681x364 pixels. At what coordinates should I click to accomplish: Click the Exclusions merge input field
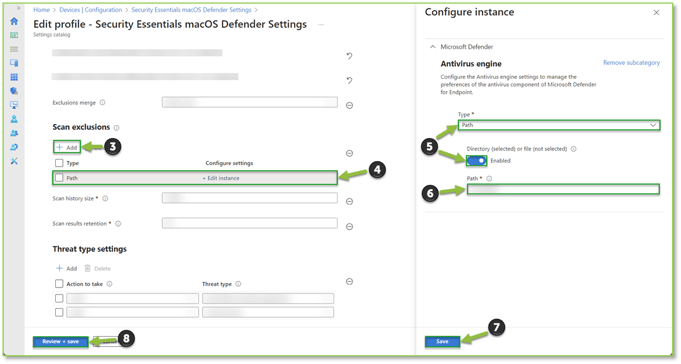click(x=250, y=103)
